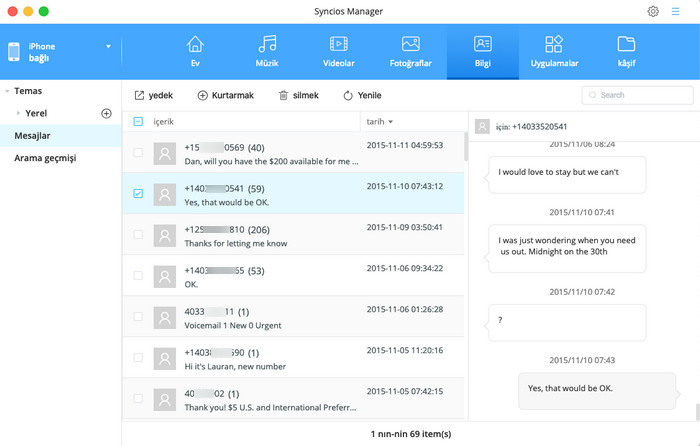The width and height of the screenshot is (700, 446).
Task: Click the avatar of the Voicemail contact
Action: pyautogui.click(x=165, y=318)
